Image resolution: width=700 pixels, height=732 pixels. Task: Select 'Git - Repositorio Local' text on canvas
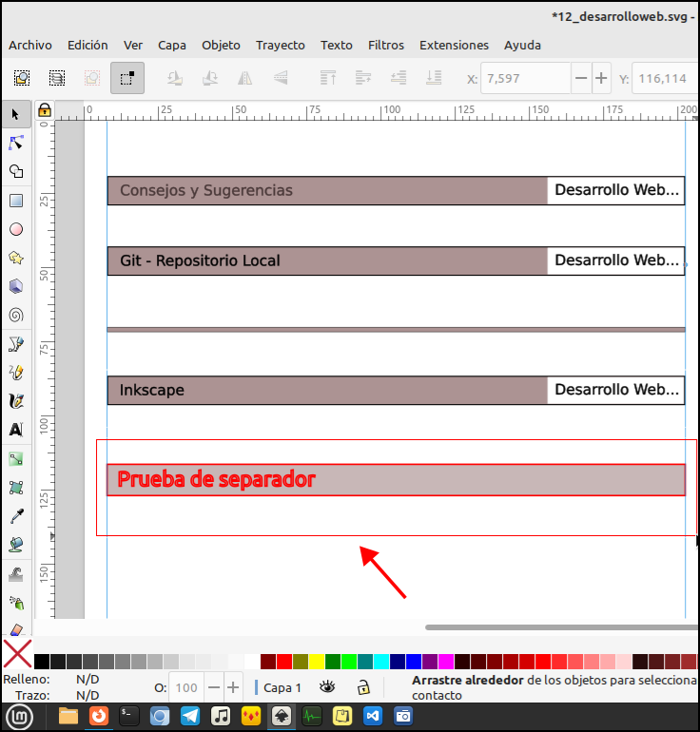[x=200, y=260]
